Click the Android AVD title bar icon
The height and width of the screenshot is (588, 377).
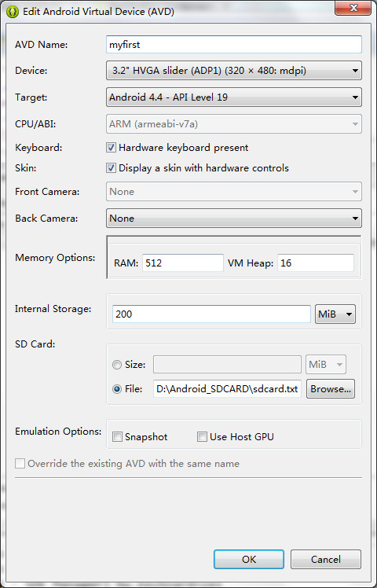pyautogui.click(x=14, y=11)
